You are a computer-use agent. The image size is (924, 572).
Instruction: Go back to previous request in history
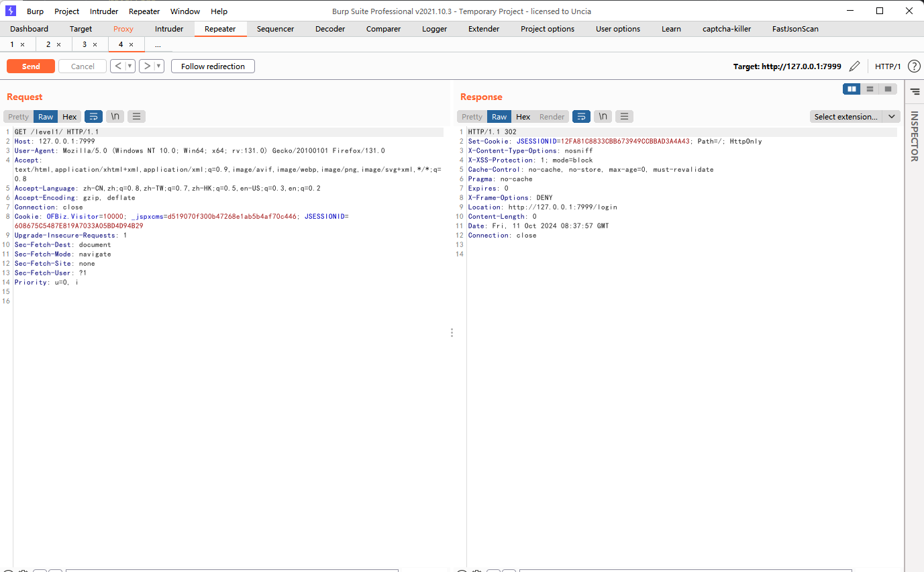(117, 66)
